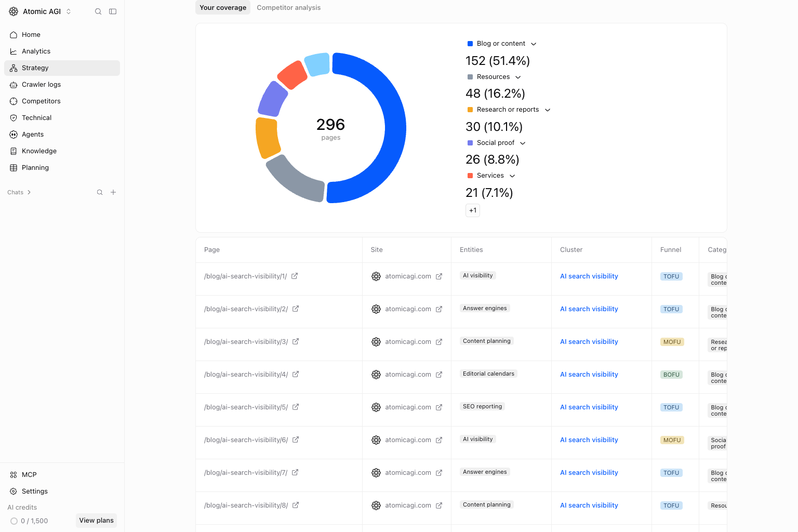Start a new chat with plus icon

pos(113,192)
